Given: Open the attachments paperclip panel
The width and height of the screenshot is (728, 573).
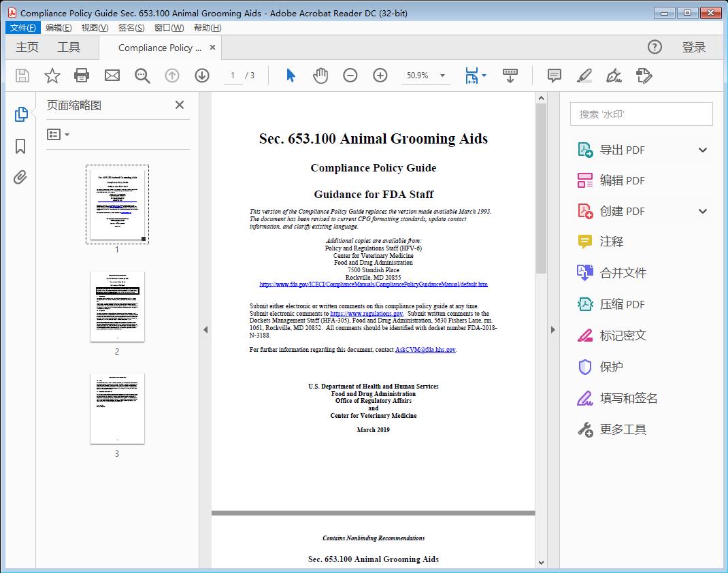Looking at the screenshot, I should [x=20, y=178].
